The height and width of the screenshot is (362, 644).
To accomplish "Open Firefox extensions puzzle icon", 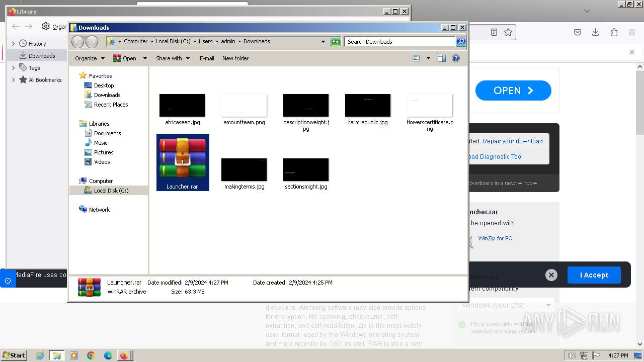I will [x=614, y=32].
